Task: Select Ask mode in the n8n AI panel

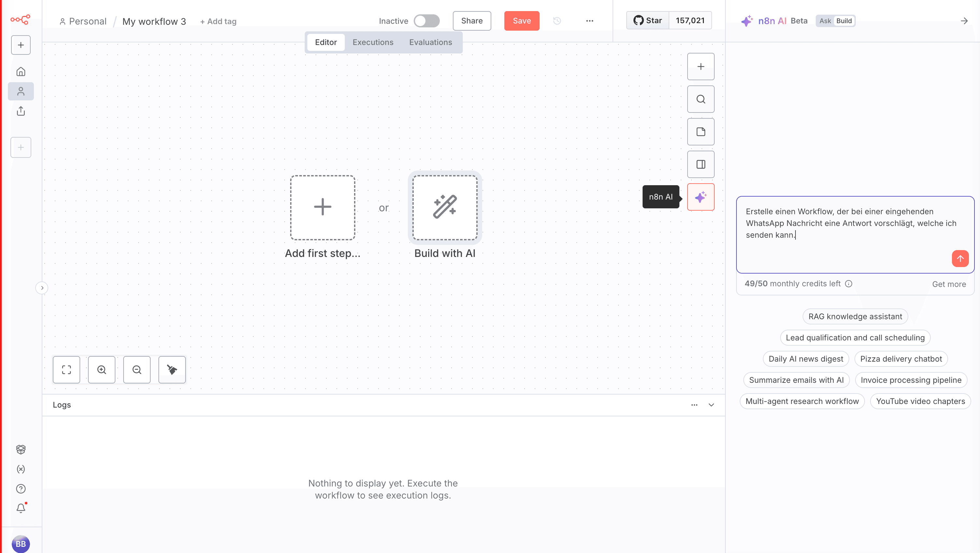Action: point(825,21)
